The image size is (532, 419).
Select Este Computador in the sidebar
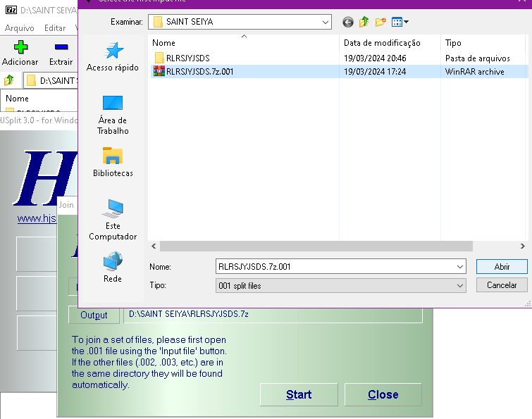(x=113, y=220)
